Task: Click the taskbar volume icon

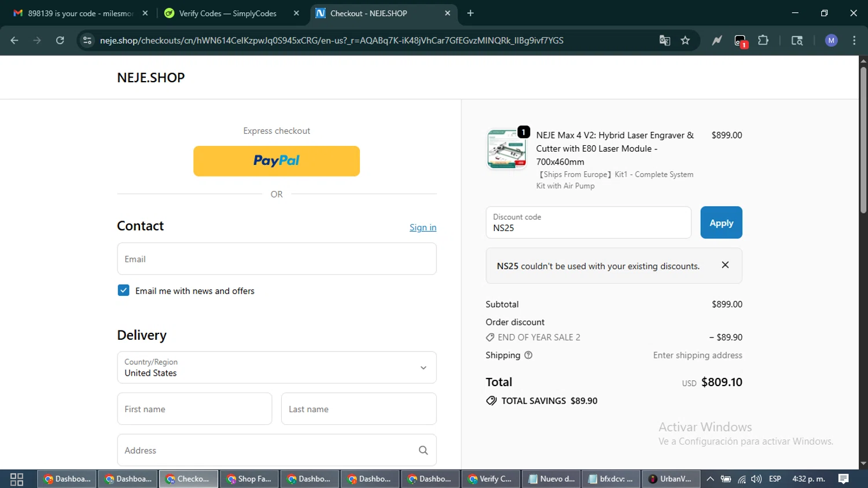Action: (756, 479)
